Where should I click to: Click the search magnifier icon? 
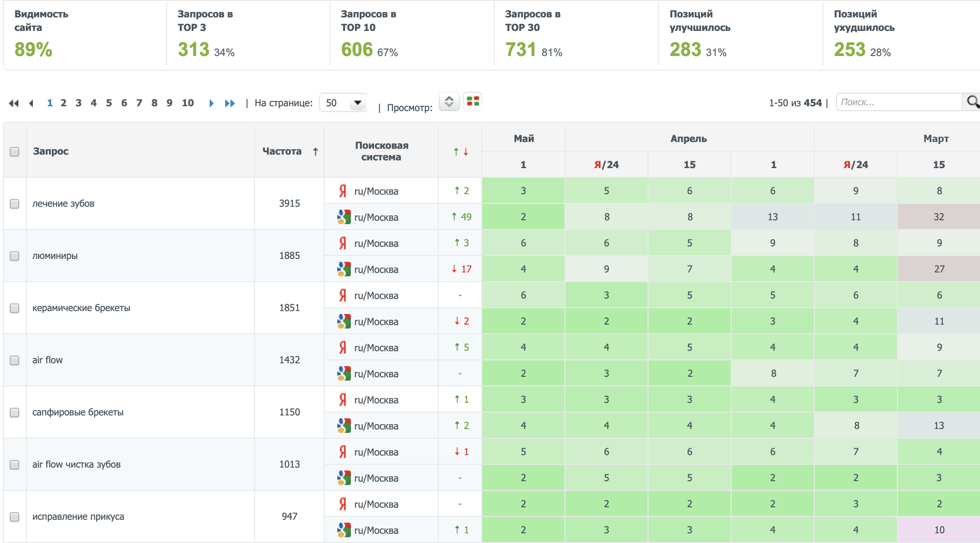click(x=972, y=102)
